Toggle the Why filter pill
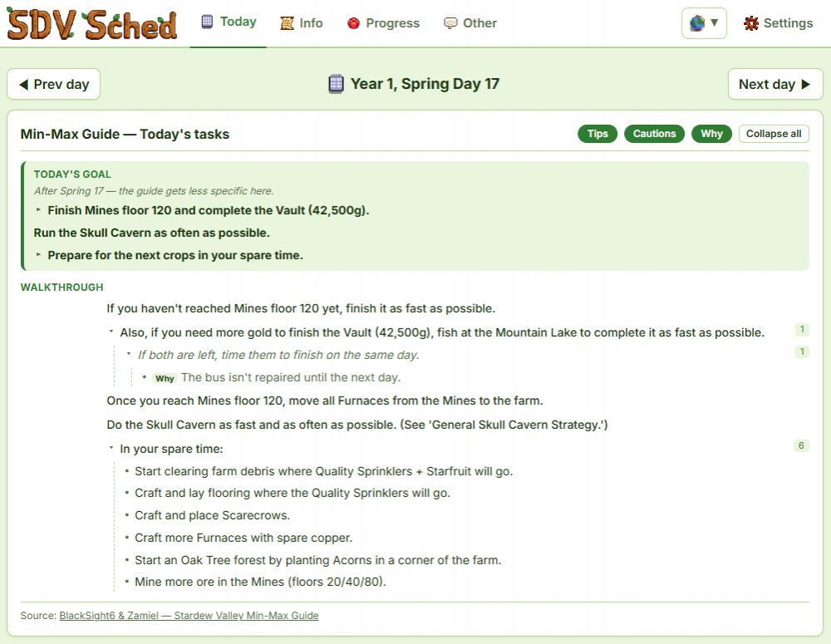The height and width of the screenshot is (644, 831). coord(711,134)
